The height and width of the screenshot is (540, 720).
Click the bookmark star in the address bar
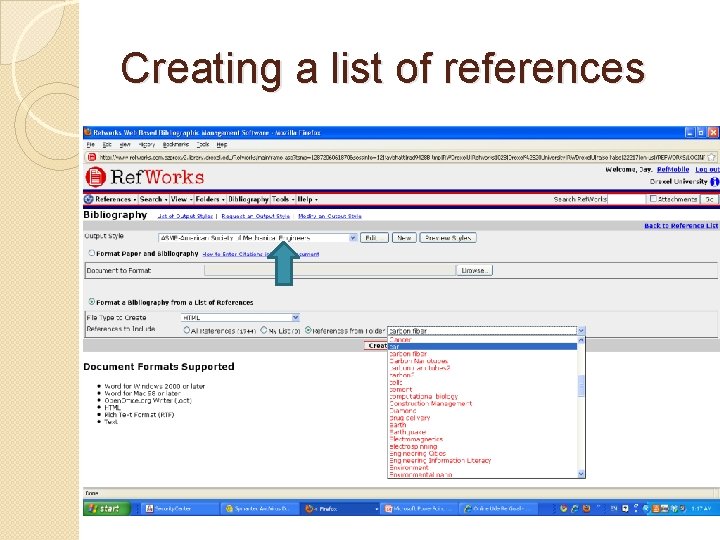[x=711, y=157]
